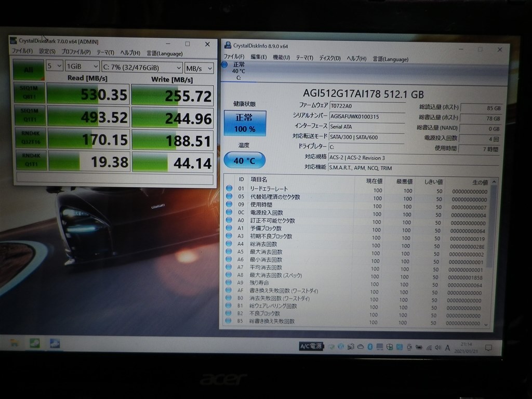Screen dimensions: 532x399
Task: Click the SMART list vertical scrollbar thumb
Action: (492, 227)
